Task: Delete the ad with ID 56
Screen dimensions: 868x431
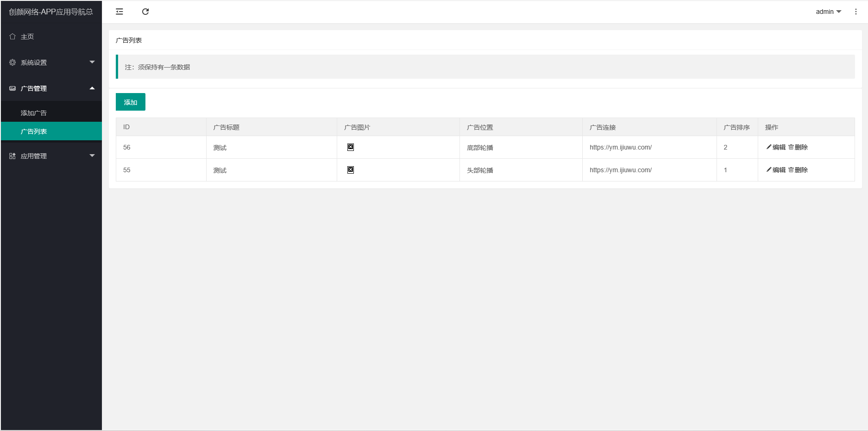Action: (x=798, y=147)
